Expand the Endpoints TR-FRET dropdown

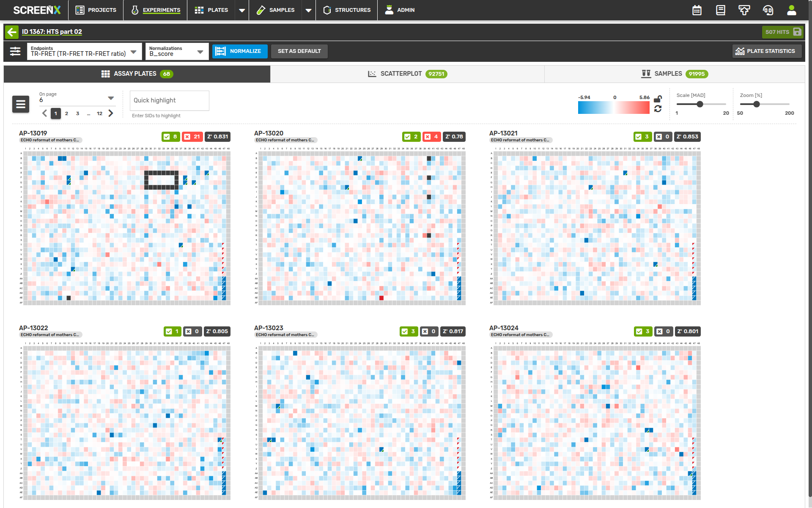click(85, 52)
